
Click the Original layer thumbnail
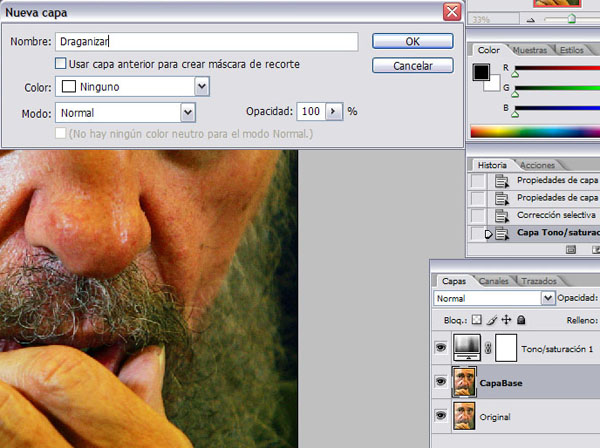coord(464,415)
